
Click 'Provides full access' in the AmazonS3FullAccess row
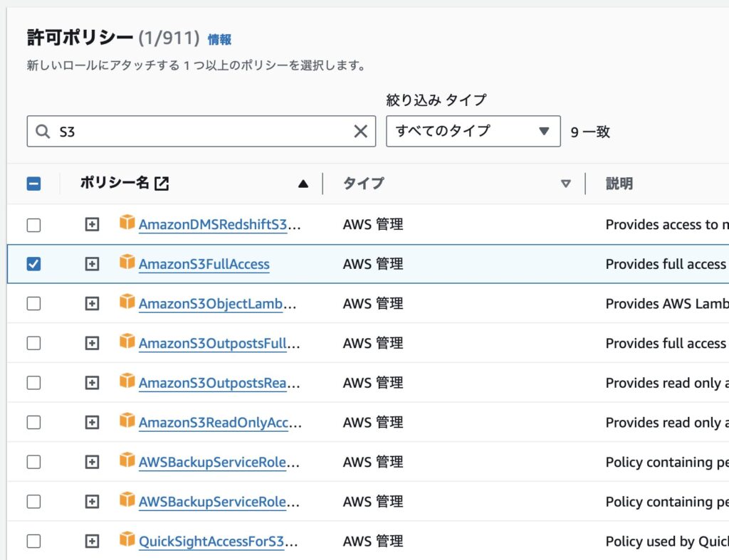667,264
